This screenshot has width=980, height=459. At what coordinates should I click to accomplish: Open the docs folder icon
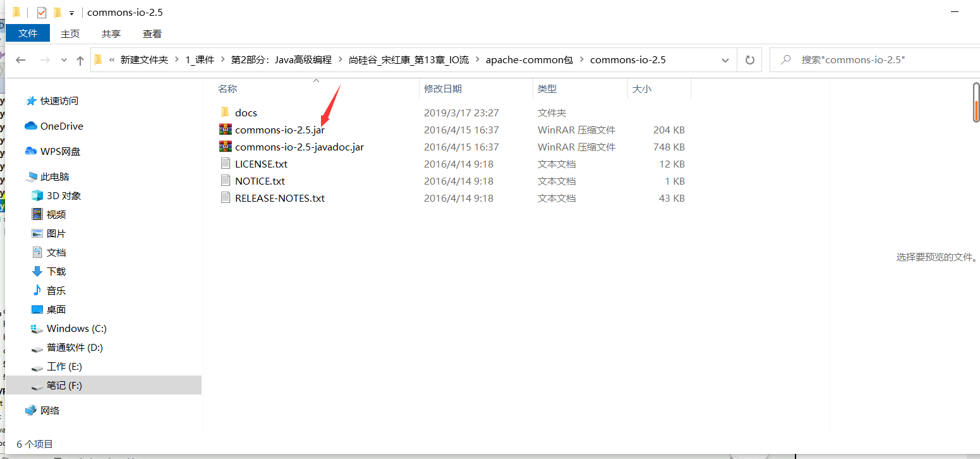(x=225, y=113)
